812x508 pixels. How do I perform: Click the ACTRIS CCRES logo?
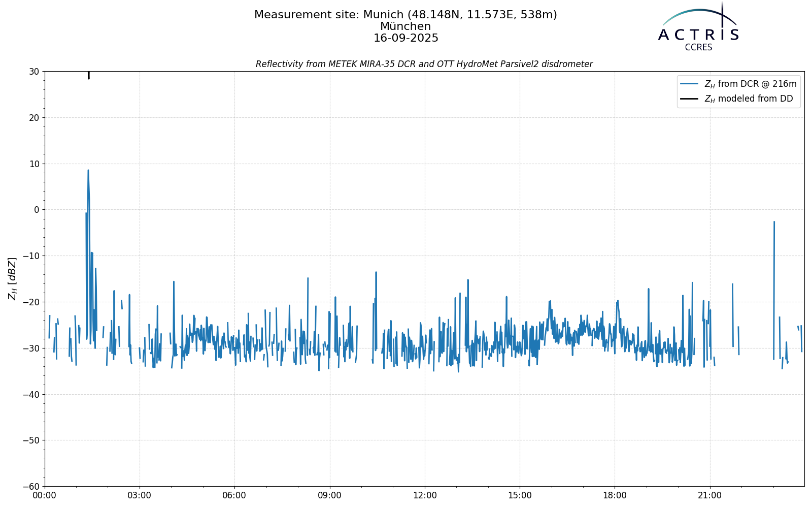(699, 26)
